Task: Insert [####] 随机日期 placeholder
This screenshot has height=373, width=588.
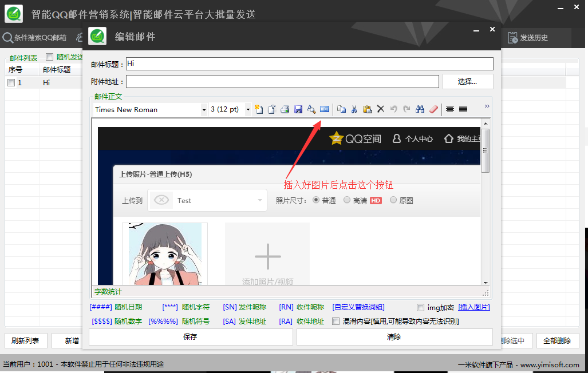Action: pyautogui.click(x=116, y=307)
